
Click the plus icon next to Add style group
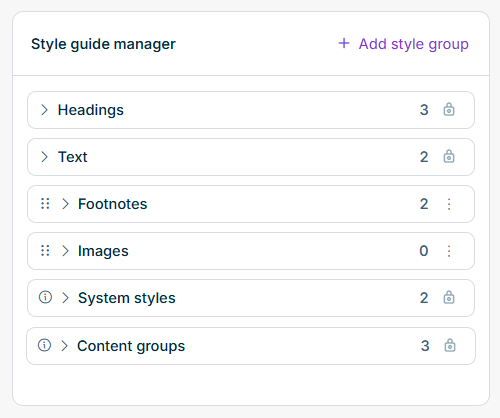tap(344, 43)
